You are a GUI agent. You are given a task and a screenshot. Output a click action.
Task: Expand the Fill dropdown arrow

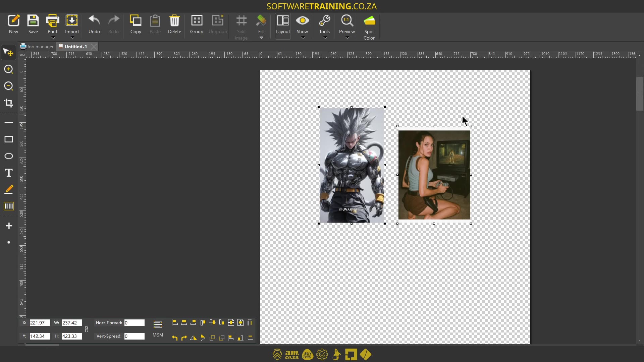pos(261,38)
